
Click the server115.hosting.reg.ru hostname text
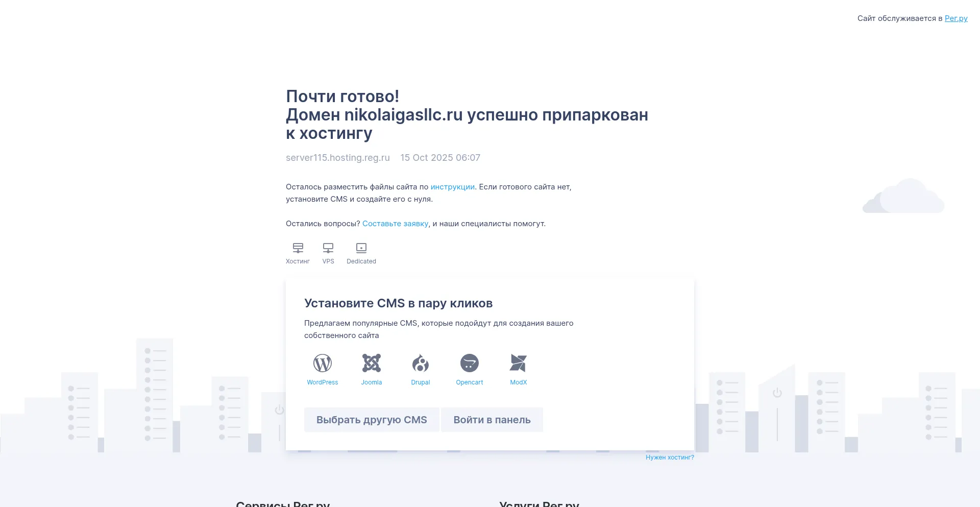pyautogui.click(x=337, y=158)
